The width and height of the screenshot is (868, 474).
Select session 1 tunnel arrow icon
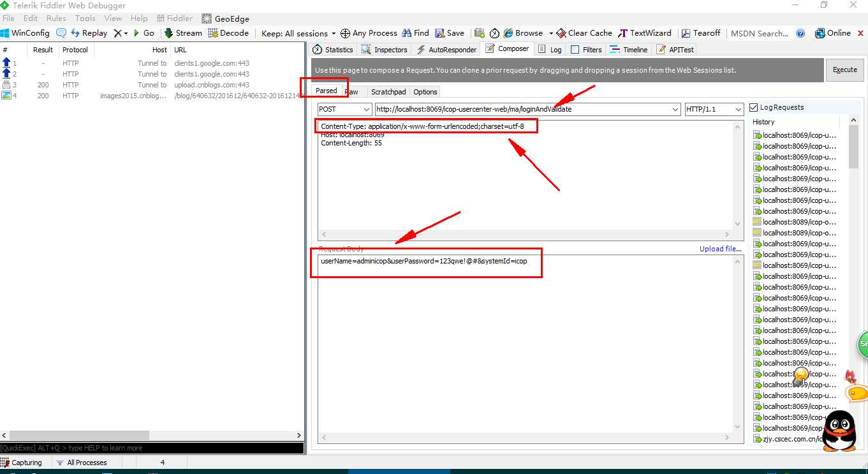coord(6,63)
